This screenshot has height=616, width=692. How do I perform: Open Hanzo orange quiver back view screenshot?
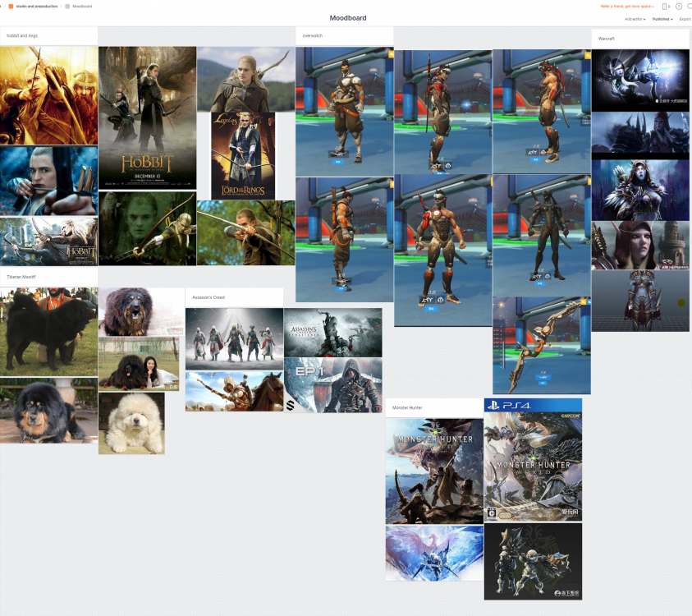344,240
